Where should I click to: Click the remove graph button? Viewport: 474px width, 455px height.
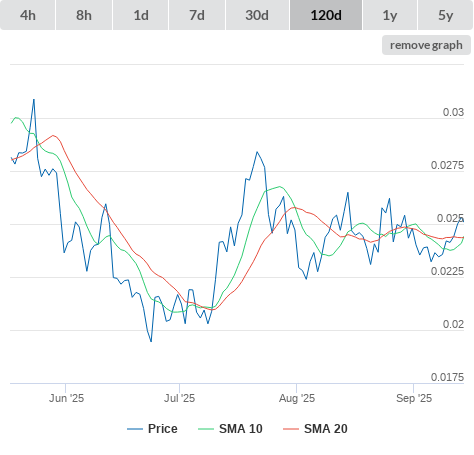(426, 45)
